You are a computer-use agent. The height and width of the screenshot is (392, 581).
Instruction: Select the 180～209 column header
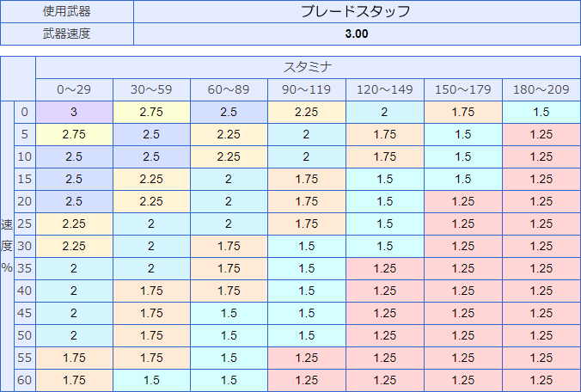point(541,89)
